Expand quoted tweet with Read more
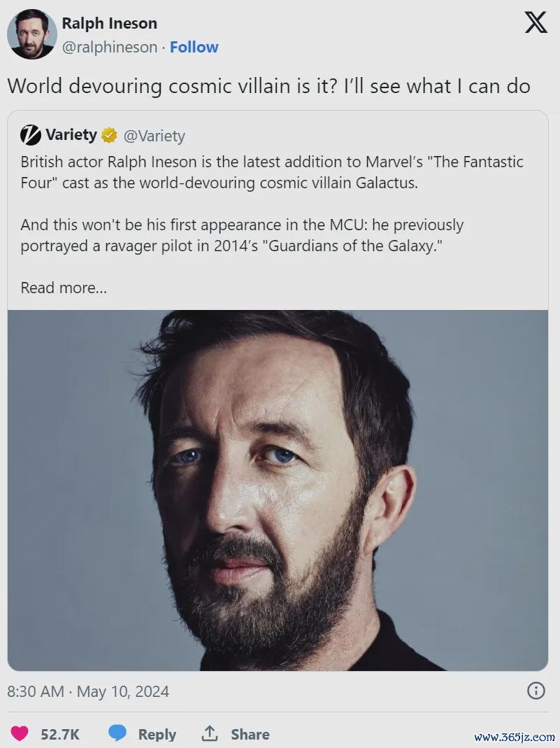560x748 pixels. tap(64, 288)
